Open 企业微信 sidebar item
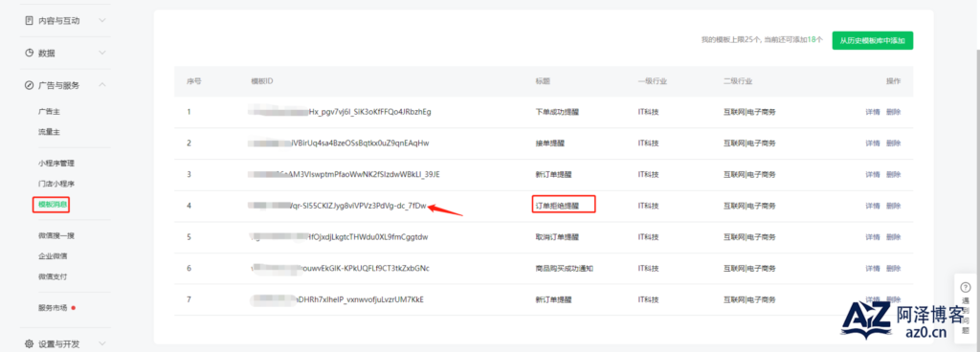980x352 pixels. [x=53, y=256]
